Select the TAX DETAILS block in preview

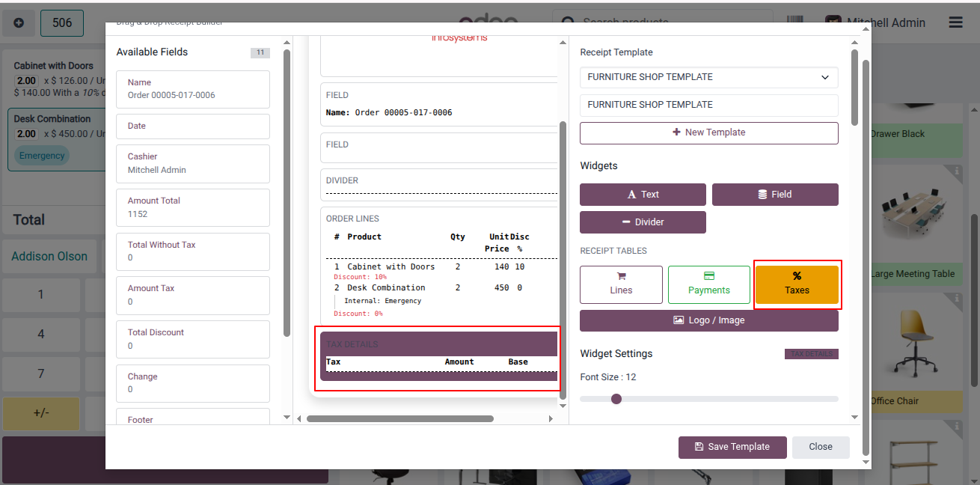click(439, 356)
